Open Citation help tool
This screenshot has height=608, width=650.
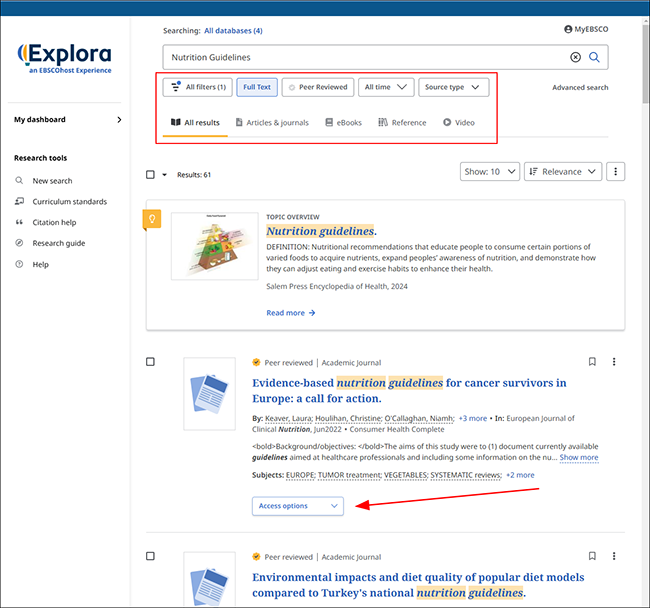(x=54, y=222)
